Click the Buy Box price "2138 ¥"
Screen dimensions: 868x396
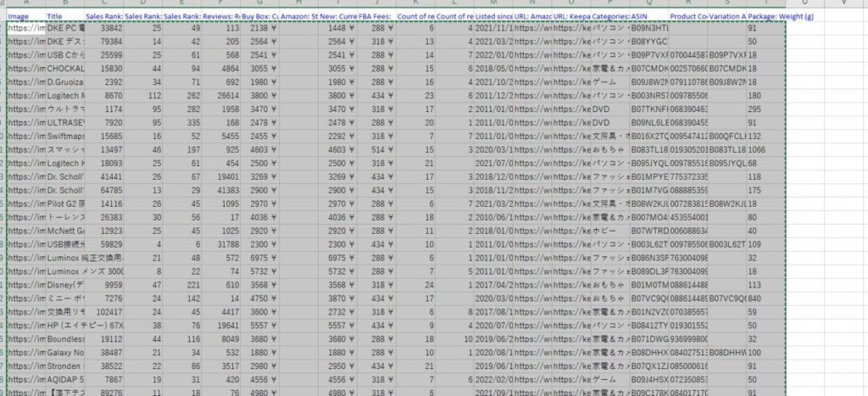259,28
